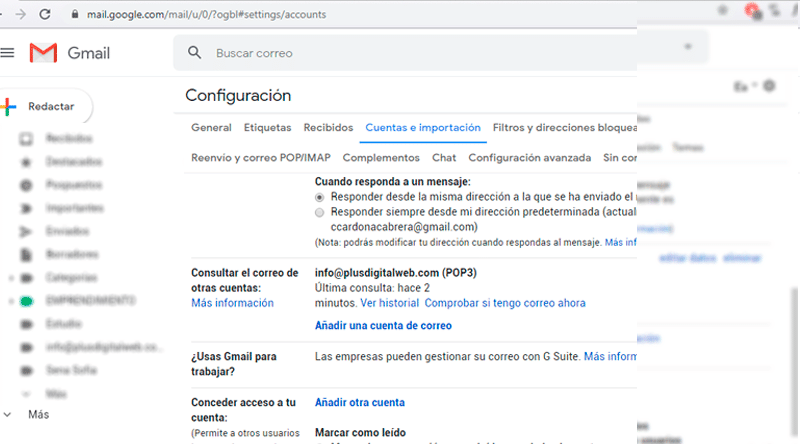Open the Configuración avanzada tab

point(530,158)
